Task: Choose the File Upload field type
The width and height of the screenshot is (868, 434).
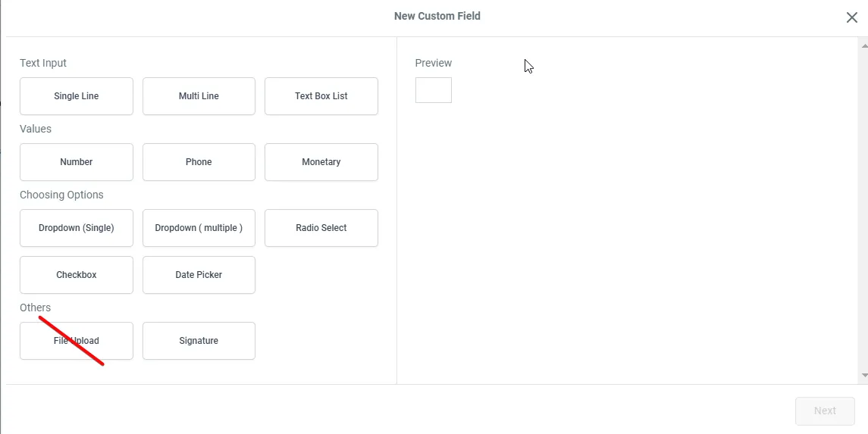Action: point(77,341)
